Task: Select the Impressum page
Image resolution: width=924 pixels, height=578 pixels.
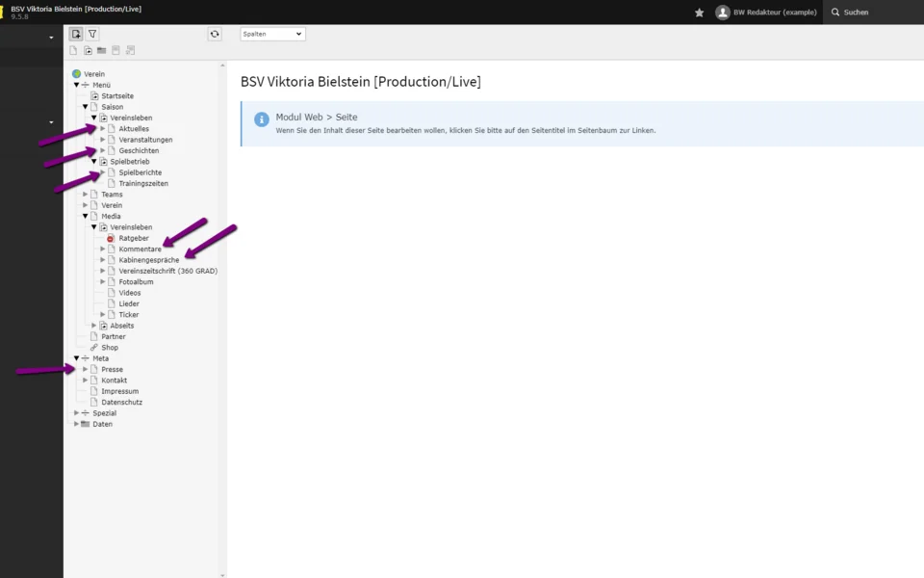Action: (x=120, y=392)
